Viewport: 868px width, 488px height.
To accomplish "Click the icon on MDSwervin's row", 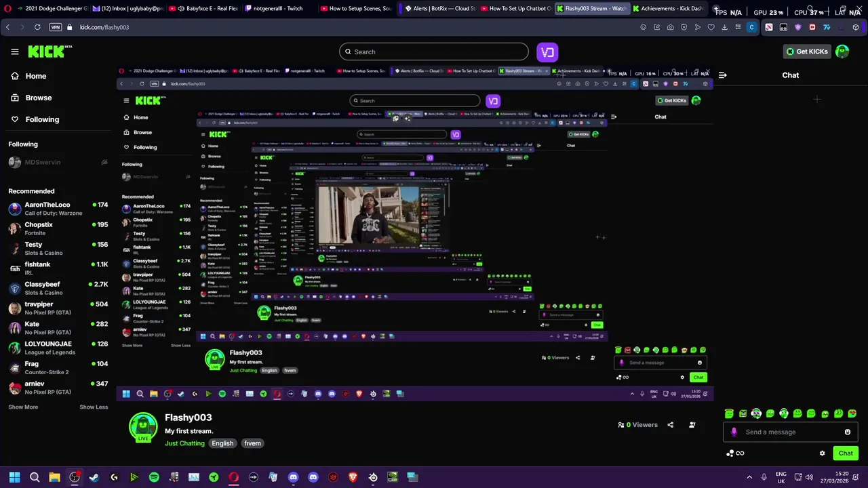I will (104, 163).
